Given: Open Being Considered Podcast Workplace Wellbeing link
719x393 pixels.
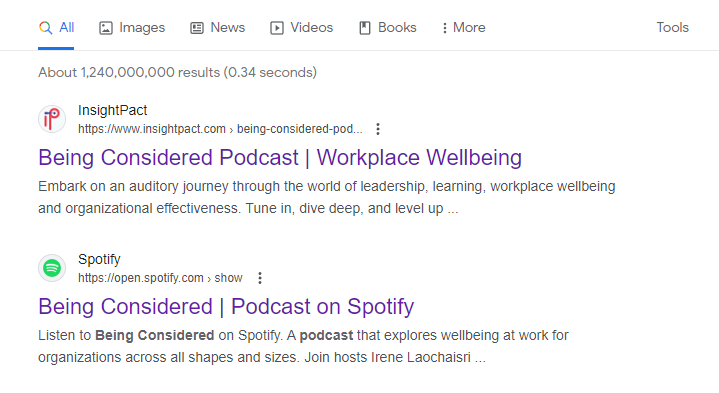Looking at the screenshot, I should point(280,158).
